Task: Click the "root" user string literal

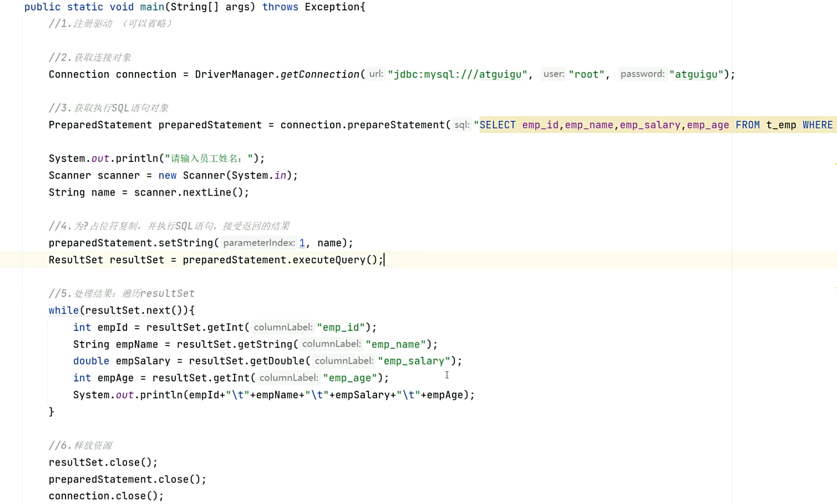Action: click(x=586, y=74)
